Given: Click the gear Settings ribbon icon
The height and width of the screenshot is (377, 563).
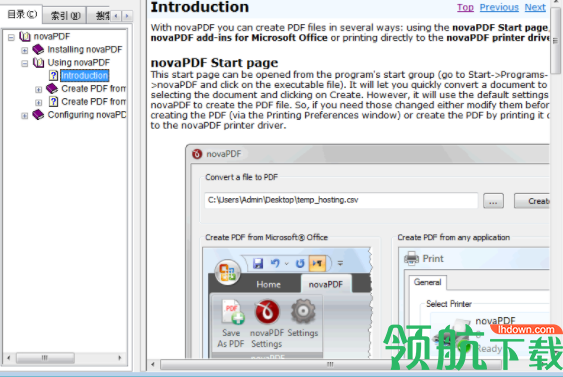Looking at the screenshot, I should point(303,311).
